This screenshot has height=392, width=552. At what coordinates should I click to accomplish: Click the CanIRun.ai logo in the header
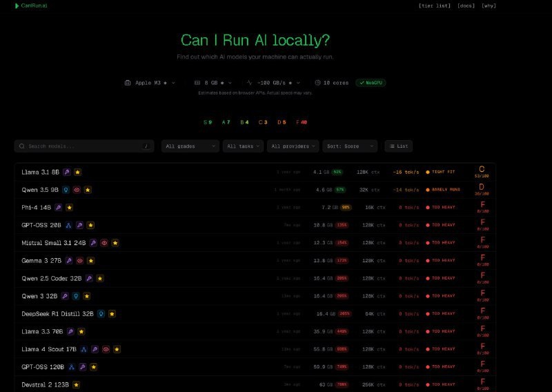[x=31, y=6]
